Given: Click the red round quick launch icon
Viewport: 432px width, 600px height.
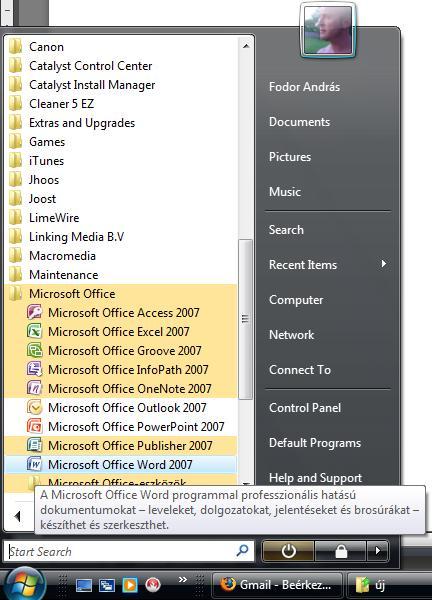Looking at the screenshot, I should pyautogui.click(x=152, y=585).
